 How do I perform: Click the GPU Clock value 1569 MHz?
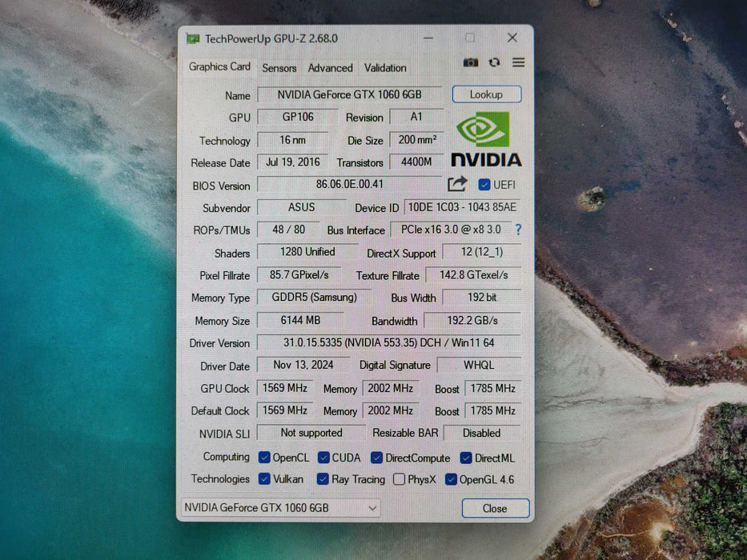(x=285, y=388)
